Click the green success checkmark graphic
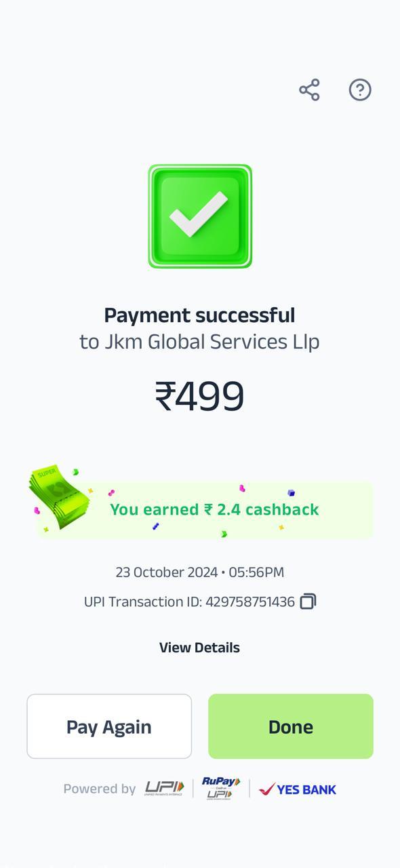This screenshot has height=868, width=400. [x=200, y=216]
